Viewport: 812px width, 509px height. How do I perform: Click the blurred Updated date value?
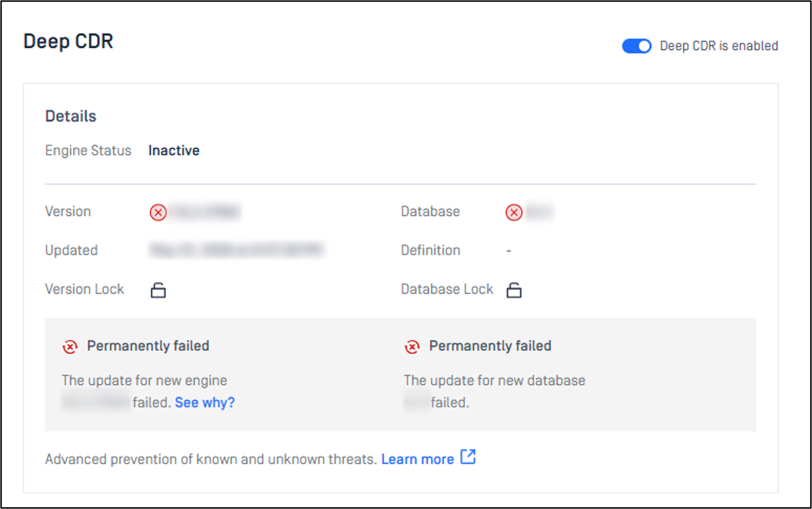[237, 250]
